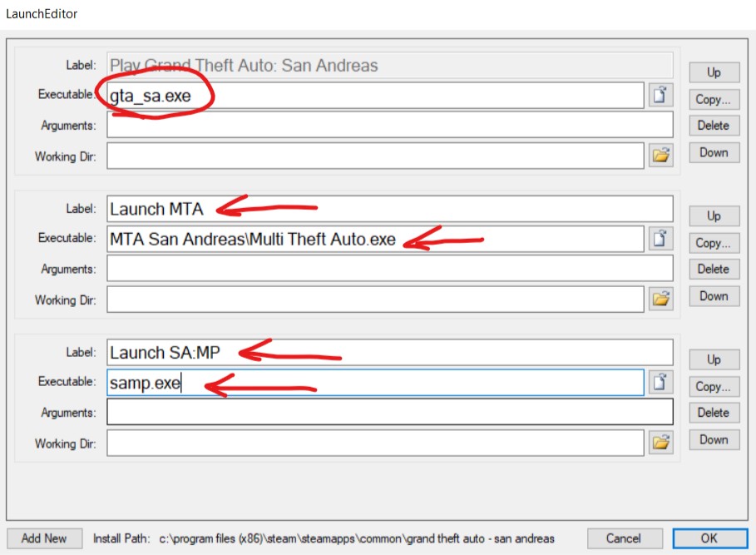This screenshot has width=756, height=555.
Task: Browse executable file for gta_sa.exe entry
Action: pos(660,95)
